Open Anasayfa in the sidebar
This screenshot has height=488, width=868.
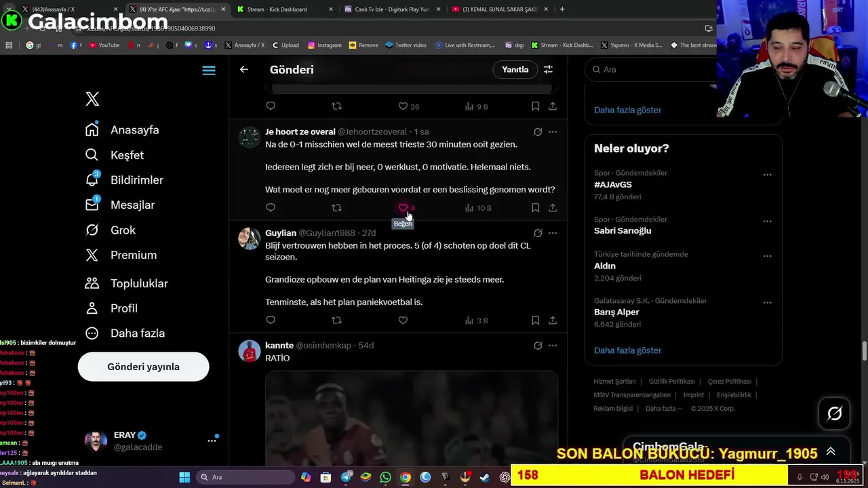(x=122, y=129)
